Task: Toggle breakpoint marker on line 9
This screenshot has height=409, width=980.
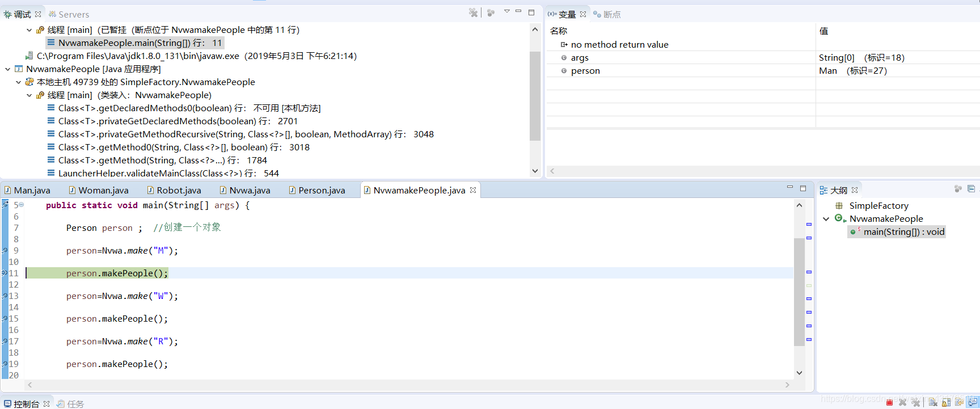Action: [5, 250]
